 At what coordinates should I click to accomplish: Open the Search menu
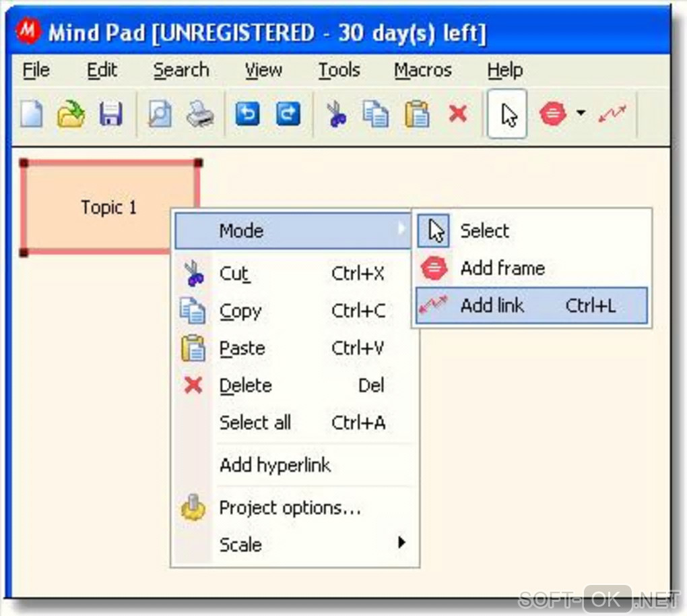pyautogui.click(x=181, y=70)
